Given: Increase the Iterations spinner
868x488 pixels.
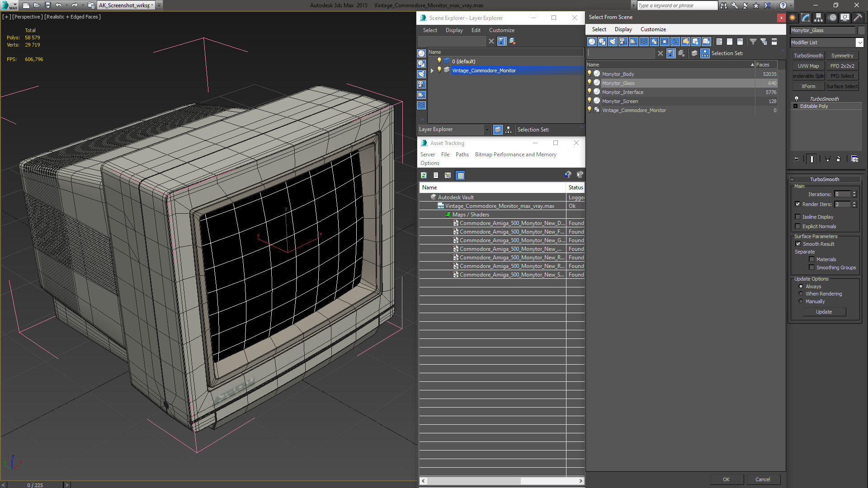Looking at the screenshot, I should click(x=854, y=192).
